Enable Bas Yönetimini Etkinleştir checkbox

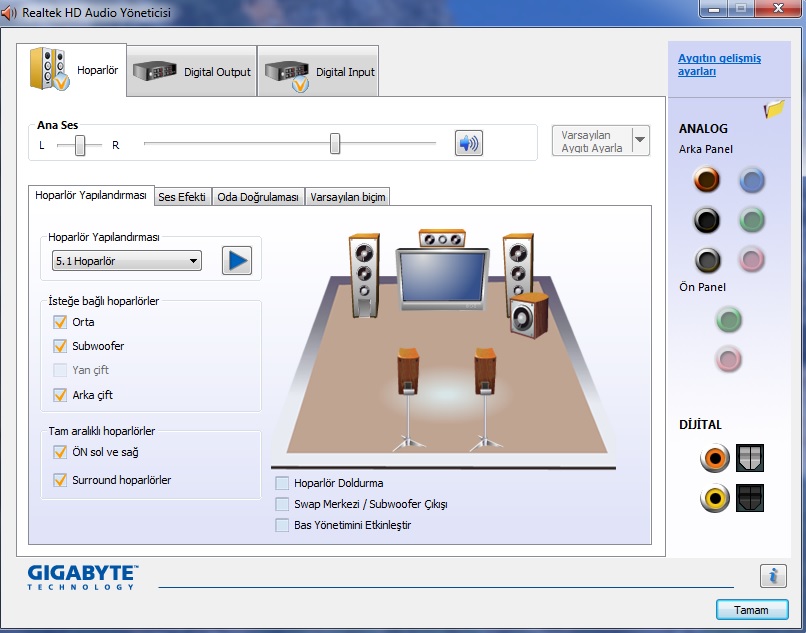[x=282, y=525]
